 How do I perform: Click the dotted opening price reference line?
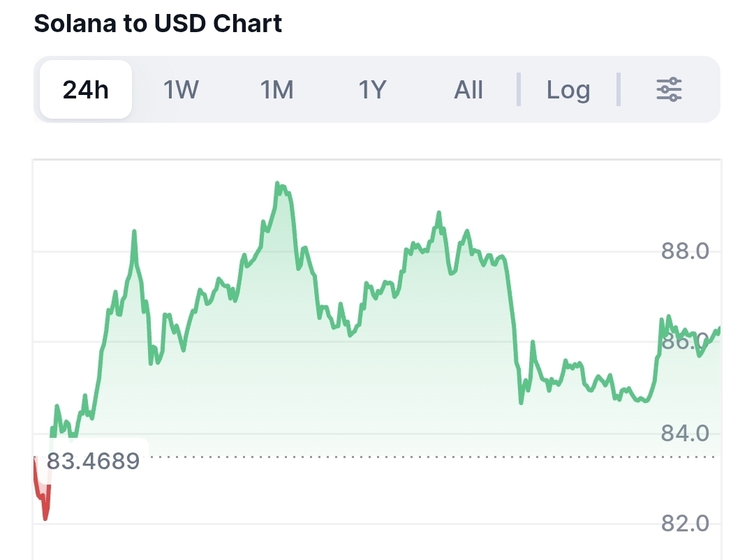pos(419,457)
